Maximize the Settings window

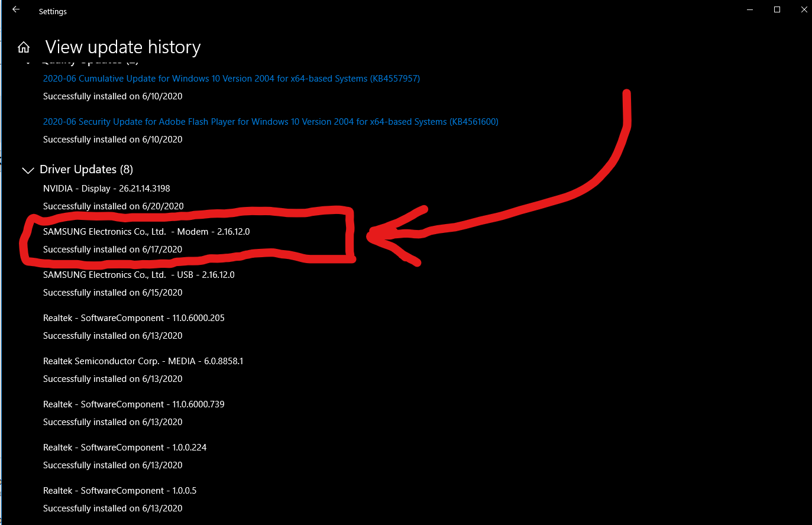(x=777, y=10)
